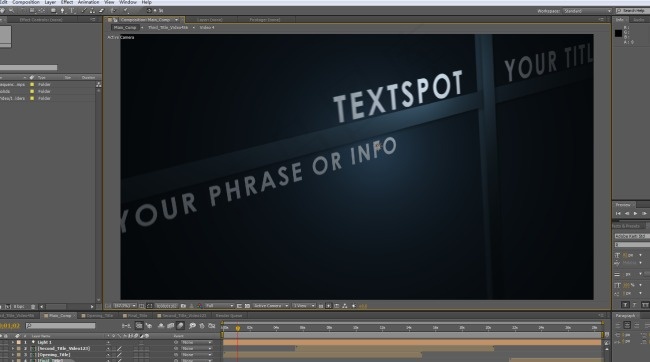650x362 pixels.
Task: Click the Search Help field
Action: 632,11
